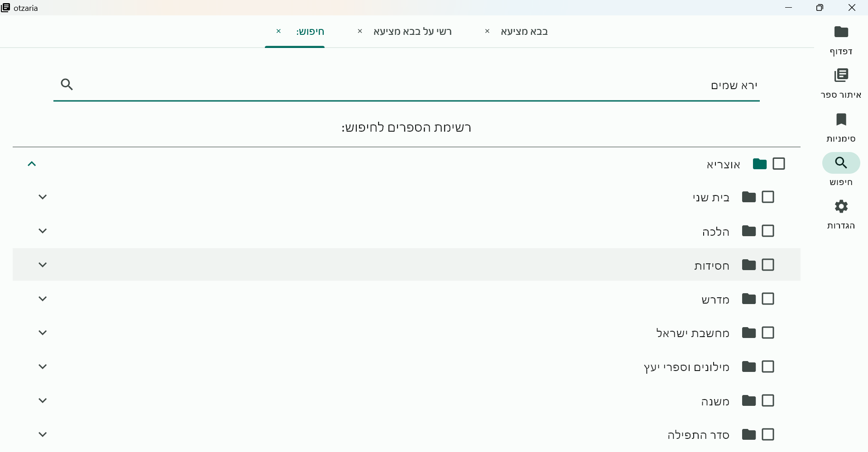This screenshot has width=868, height=452.
Task: Expand the בית שני category
Action: [43, 197]
